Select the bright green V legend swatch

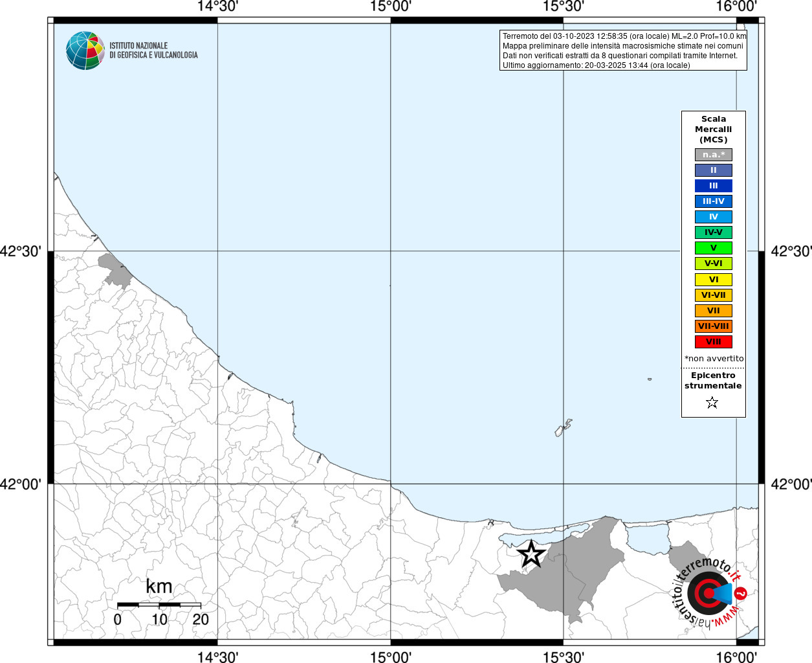tap(714, 248)
